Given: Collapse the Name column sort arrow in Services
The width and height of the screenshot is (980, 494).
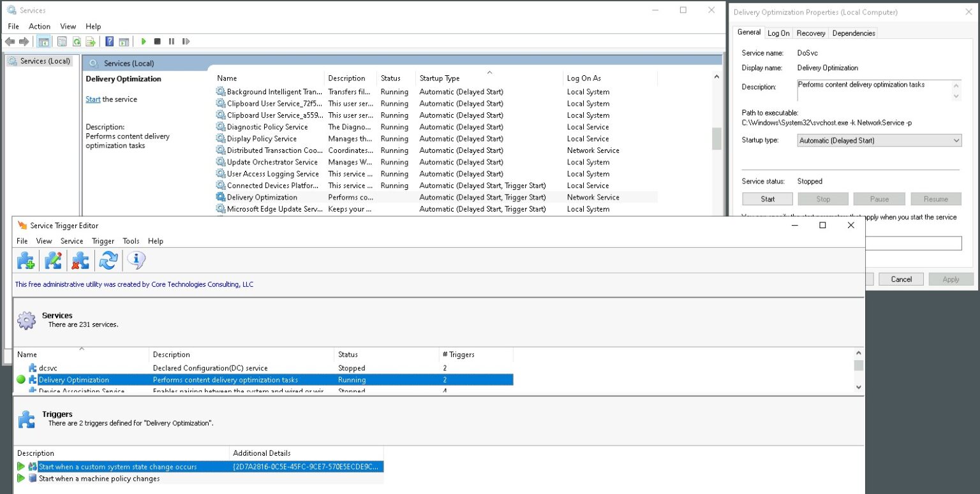Looking at the screenshot, I should pyautogui.click(x=488, y=73).
